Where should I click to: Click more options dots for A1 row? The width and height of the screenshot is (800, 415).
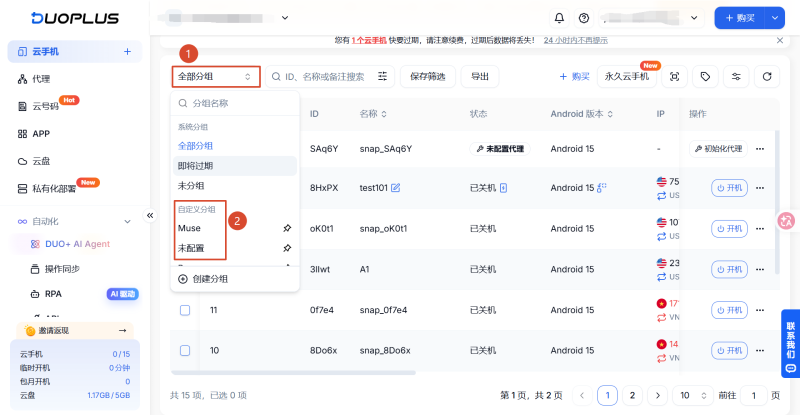coord(760,270)
